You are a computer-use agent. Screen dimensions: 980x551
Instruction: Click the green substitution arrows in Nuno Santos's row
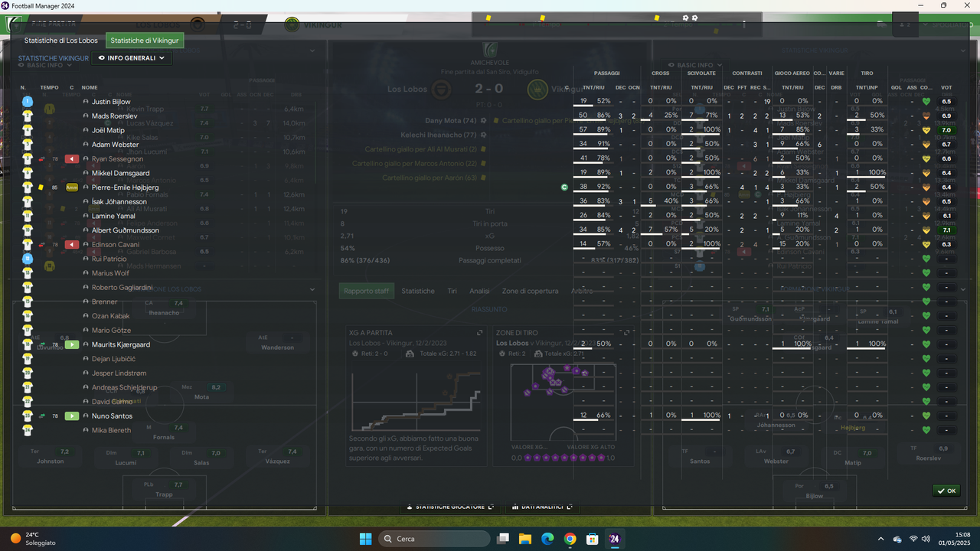click(41, 416)
